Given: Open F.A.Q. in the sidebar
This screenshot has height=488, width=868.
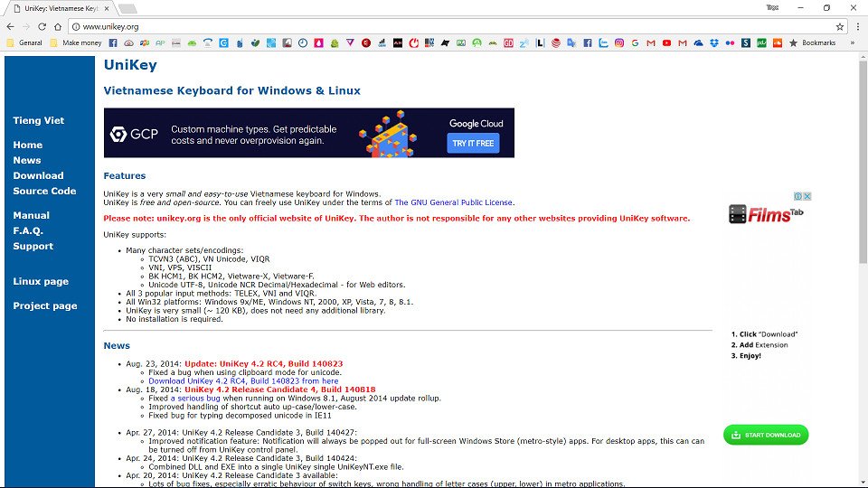Looking at the screenshot, I should pyautogui.click(x=28, y=231).
